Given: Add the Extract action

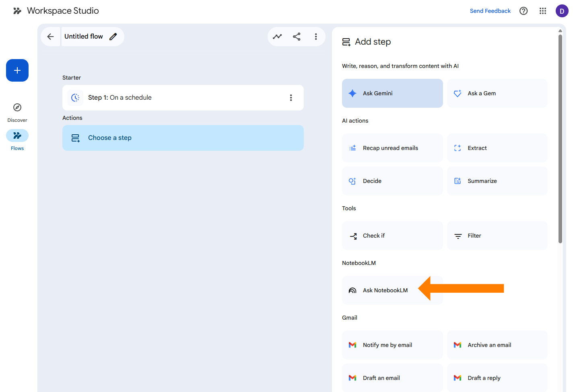Looking at the screenshot, I should [497, 148].
